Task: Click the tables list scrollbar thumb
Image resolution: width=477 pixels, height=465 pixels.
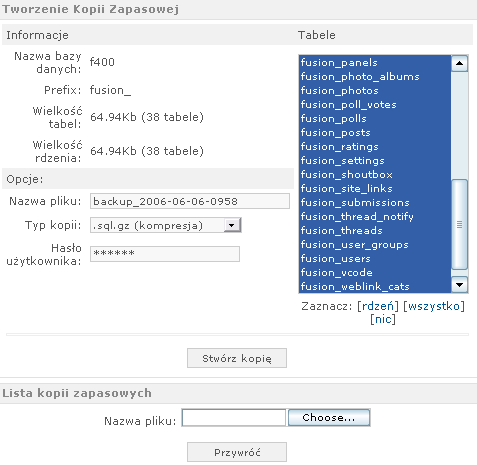Action: pos(459,224)
